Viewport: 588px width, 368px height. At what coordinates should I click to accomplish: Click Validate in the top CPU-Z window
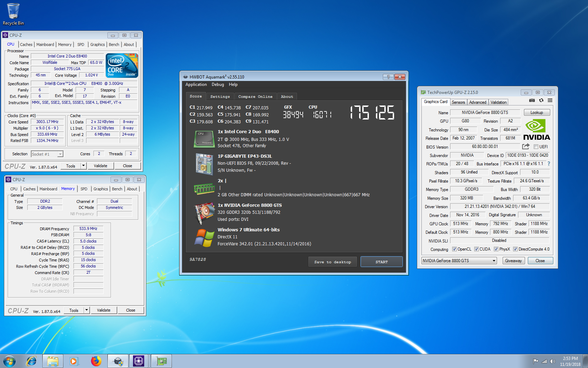coord(100,166)
